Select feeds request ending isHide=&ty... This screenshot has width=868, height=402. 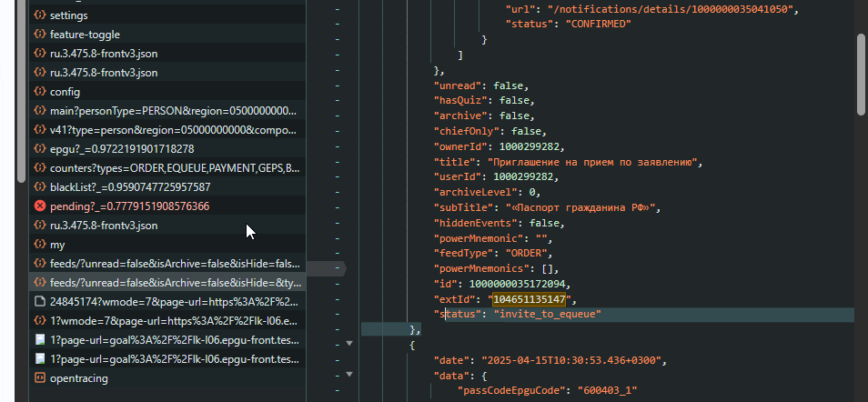pos(167,283)
